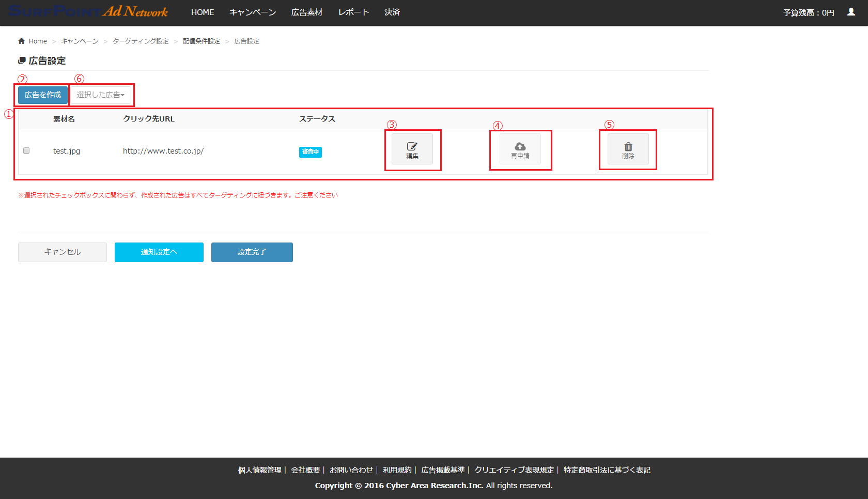The height and width of the screenshot is (499, 868).
Task: Click the キャンセル button
Action: tap(63, 252)
